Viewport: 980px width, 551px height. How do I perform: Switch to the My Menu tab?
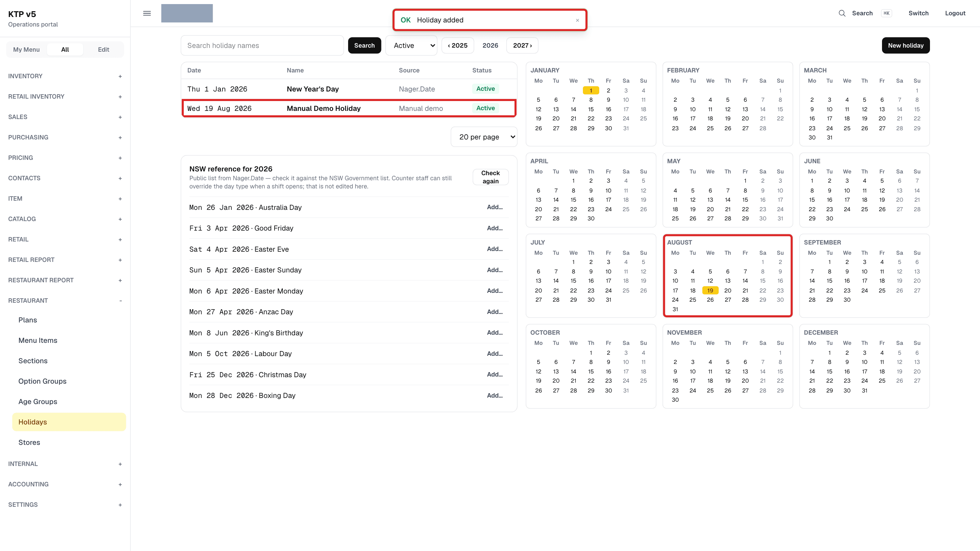[x=26, y=49]
